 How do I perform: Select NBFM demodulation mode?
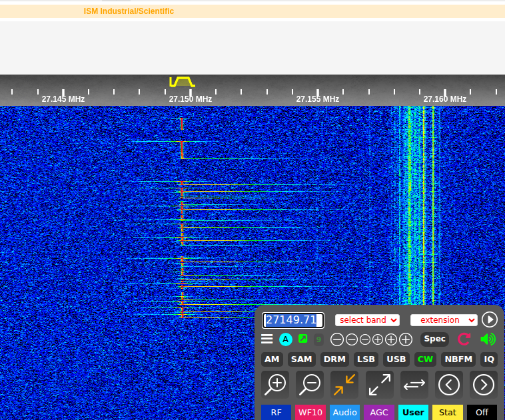[458, 359]
